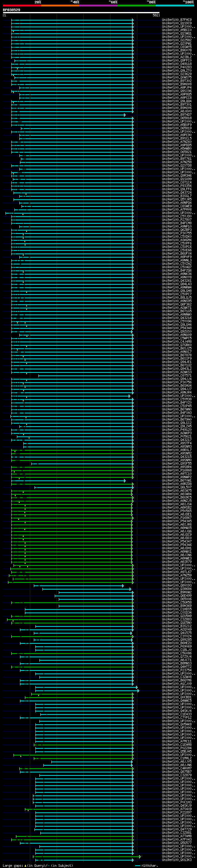Select label UniRef100_P50565
This screenshot has width=197, height=868.
[x=177, y=511]
